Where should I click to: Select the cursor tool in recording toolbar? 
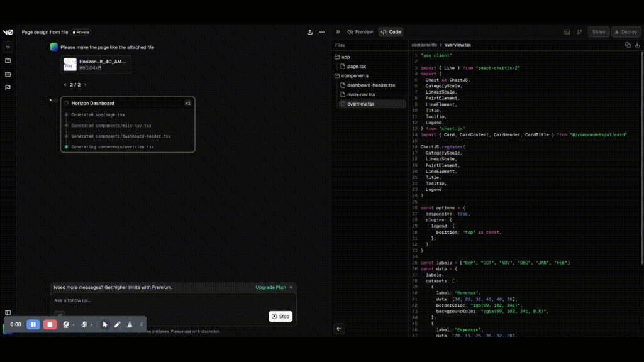[x=104, y=324]
